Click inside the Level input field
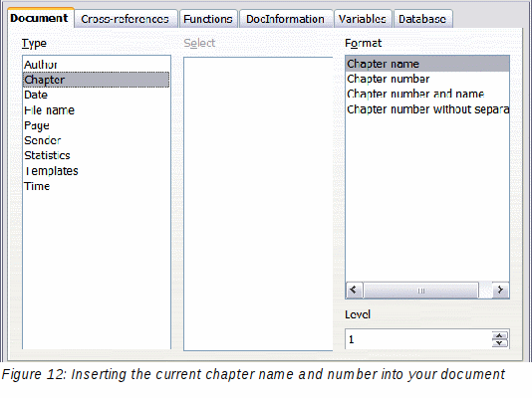 [x=418, y=339]
